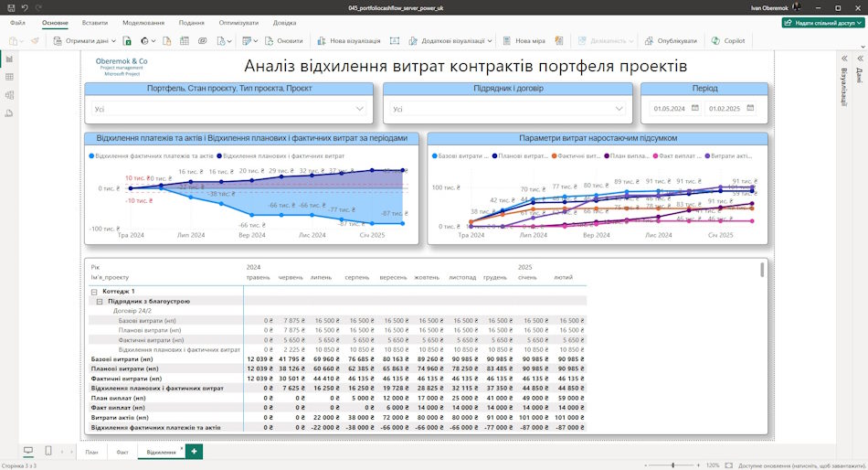Switch to desktop layout icon
This screenshot has height=470, width=868.
[28, 451]
